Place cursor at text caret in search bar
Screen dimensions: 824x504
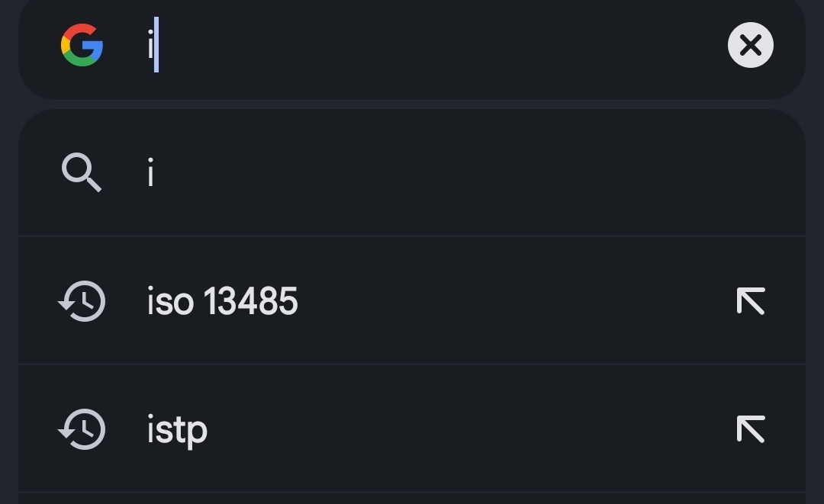tap(156, 45)
